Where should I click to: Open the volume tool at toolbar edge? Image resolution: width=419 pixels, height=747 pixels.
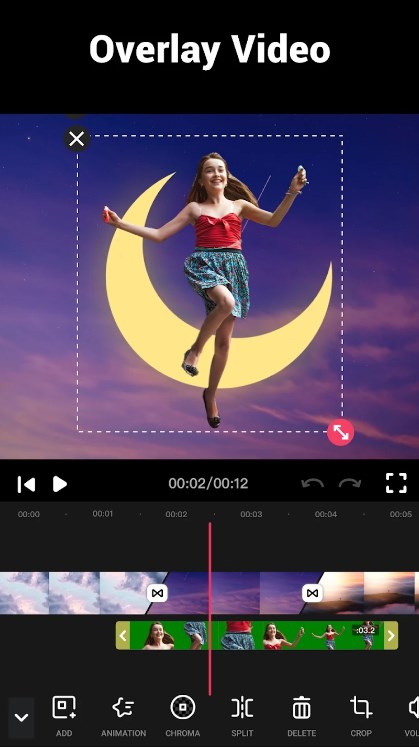(412, 716)
